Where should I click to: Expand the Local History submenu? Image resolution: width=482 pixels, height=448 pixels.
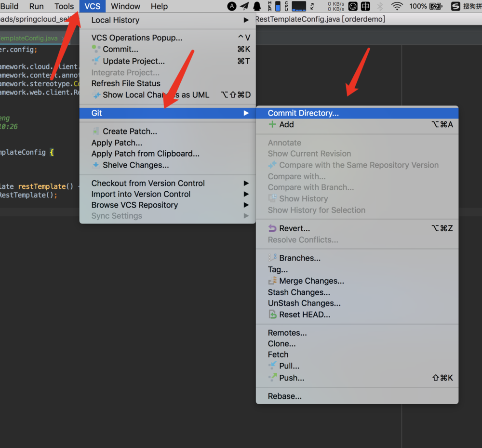(168, 20)
